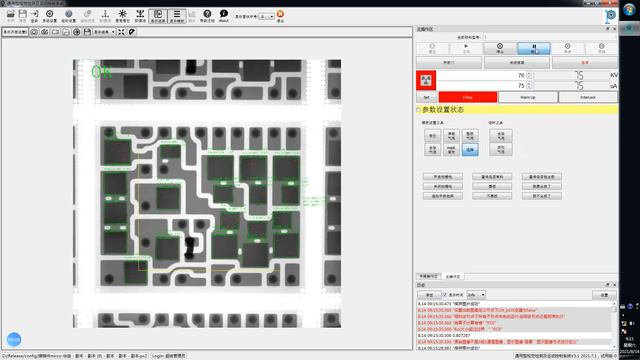The height and width of the screenshot is (360, 640).
Task: Click the pause button in control panel
Action: (x=534, y=48)
